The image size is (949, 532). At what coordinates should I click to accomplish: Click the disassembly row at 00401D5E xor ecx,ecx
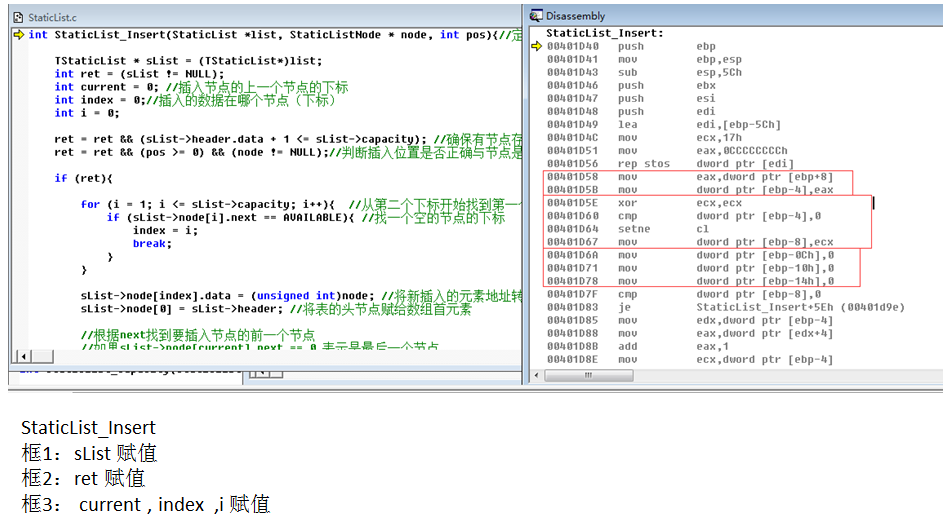(x=644, y=203)
